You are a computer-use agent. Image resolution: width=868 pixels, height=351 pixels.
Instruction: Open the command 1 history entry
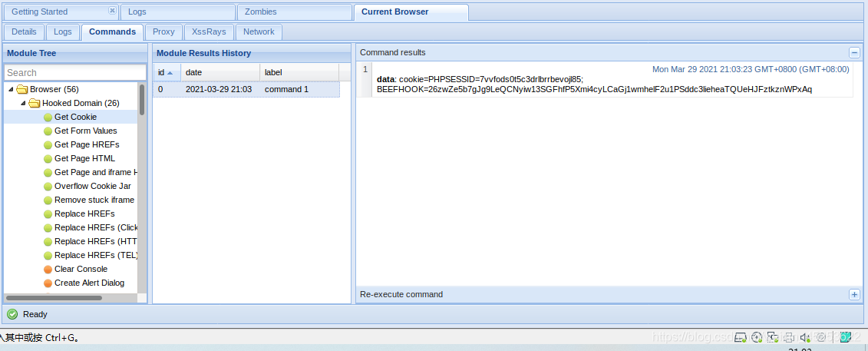(x=286, y=89)
